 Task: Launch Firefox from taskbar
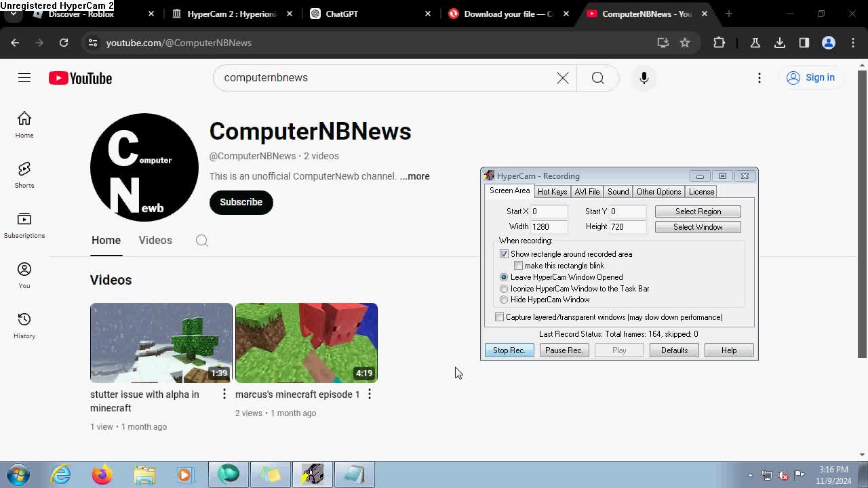click(x=102, y=474)
